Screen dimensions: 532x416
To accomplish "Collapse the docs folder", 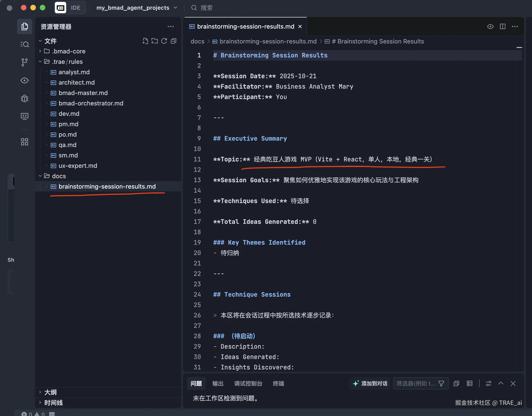I will 59,176.
